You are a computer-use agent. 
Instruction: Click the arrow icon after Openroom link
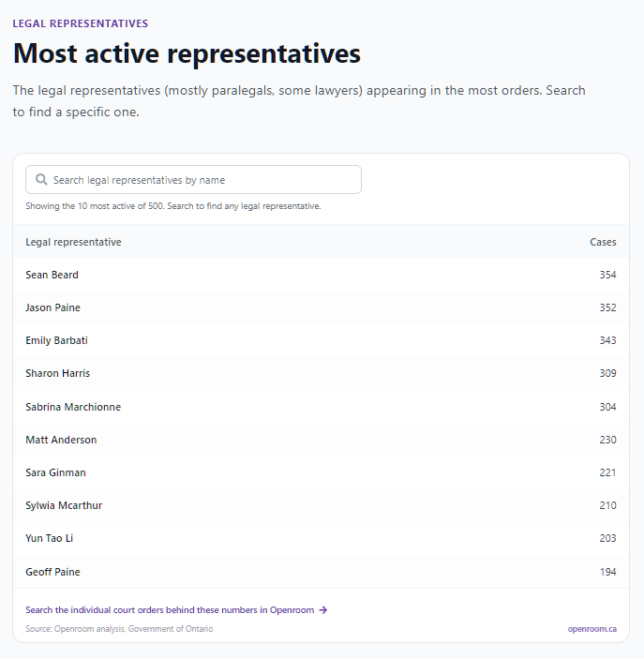click(x=322, y=610)
